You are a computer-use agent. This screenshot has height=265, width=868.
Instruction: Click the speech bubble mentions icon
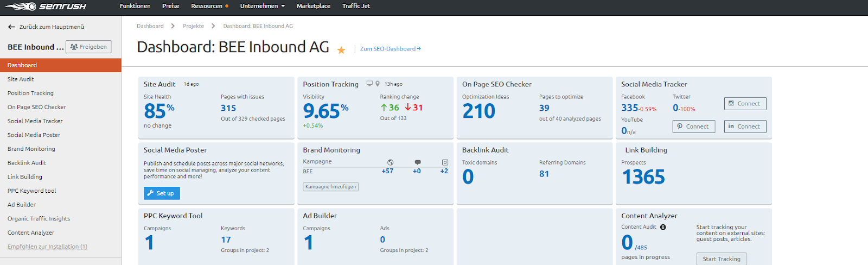417,162
